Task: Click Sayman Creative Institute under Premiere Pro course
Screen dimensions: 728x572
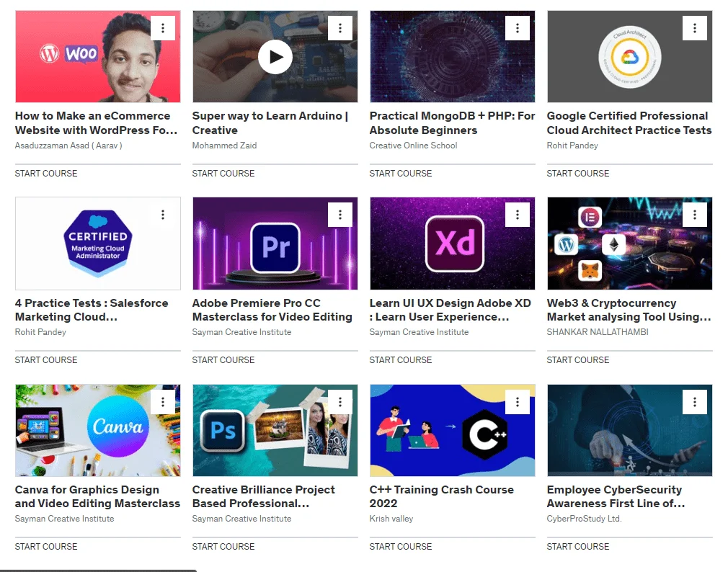Action: point(242,332)
